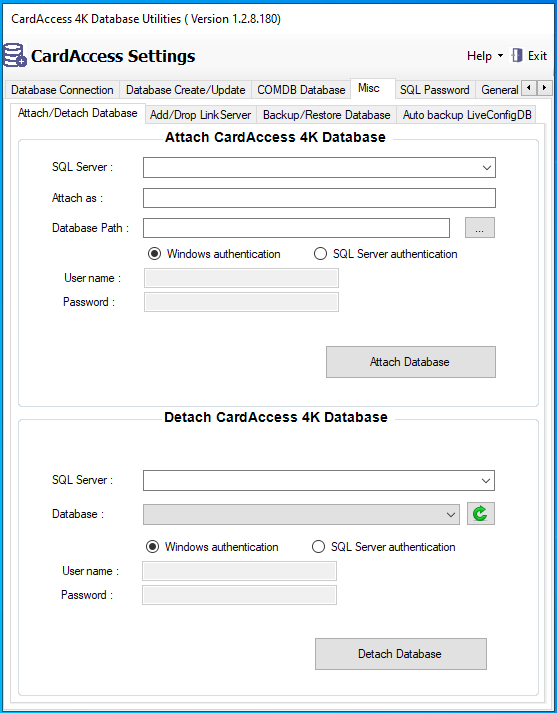The height and width of the screenshot is (713, 557).
Task: Click the Attach Database button
Action: [x=411, y=362]
